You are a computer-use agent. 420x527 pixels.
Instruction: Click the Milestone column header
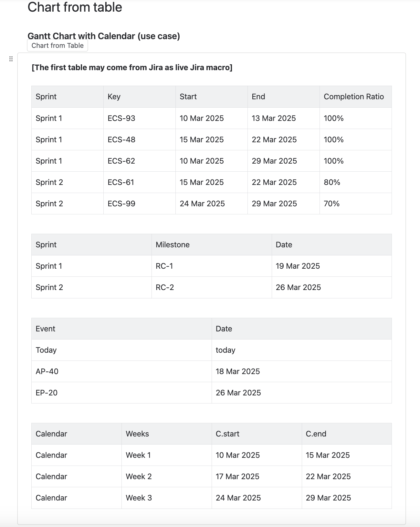pyautogui.click(x=173, y=245)
